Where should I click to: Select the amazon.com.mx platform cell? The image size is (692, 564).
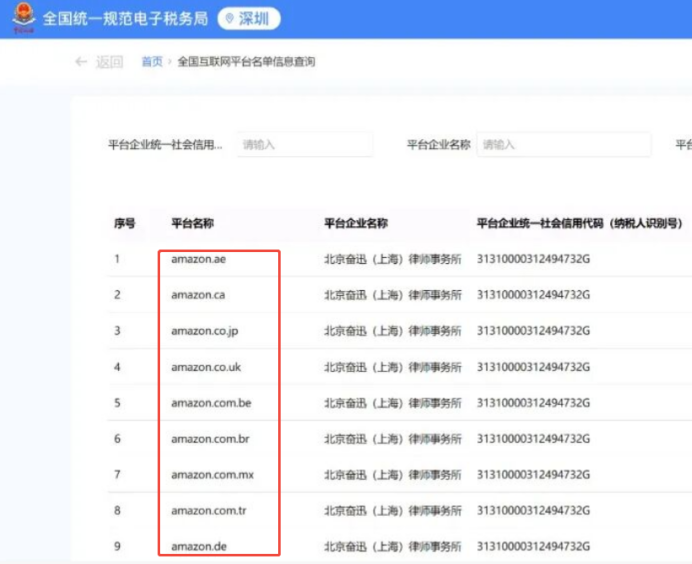tap(213, 474)
